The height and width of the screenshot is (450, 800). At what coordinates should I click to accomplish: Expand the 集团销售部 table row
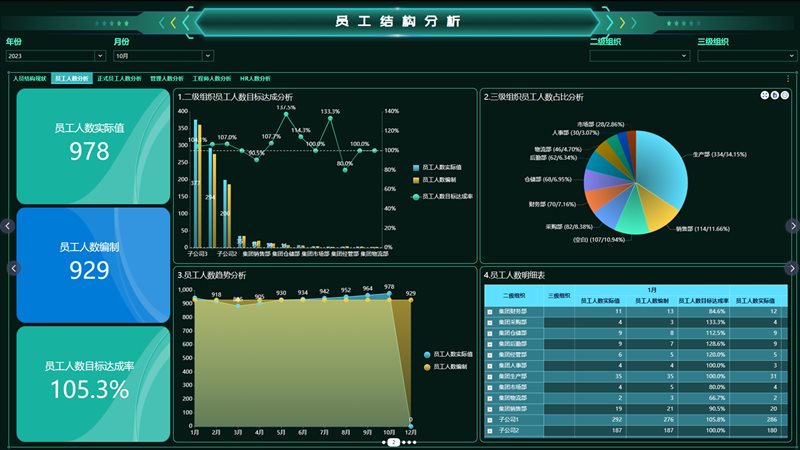coord(490,409)
